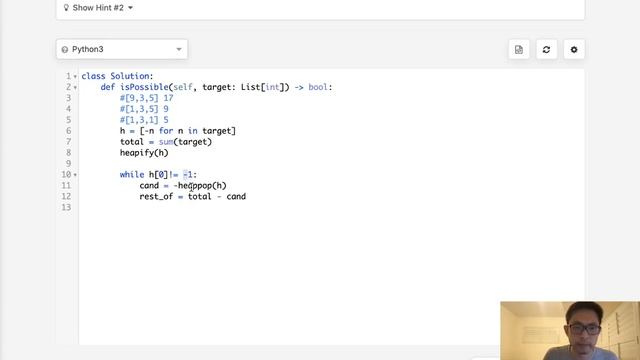Click the line 'rest_of = total - cand'
The image size is (640, 360).
pyautogui.click(x=193, y=196)
